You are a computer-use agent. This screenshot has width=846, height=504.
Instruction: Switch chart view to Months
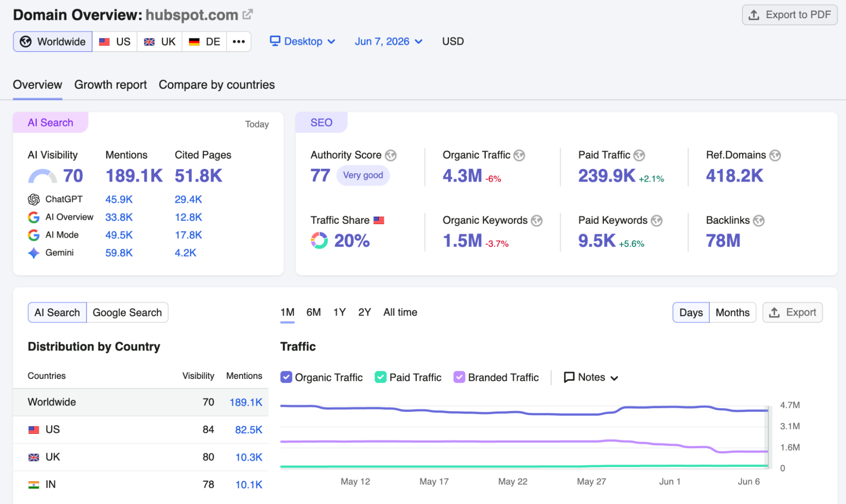tap(733, 312)
